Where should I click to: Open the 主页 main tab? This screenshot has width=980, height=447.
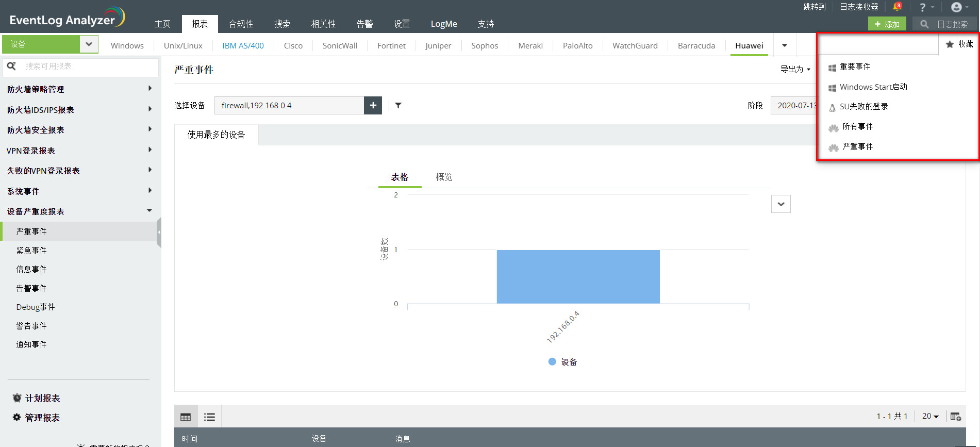pos(162,24)
